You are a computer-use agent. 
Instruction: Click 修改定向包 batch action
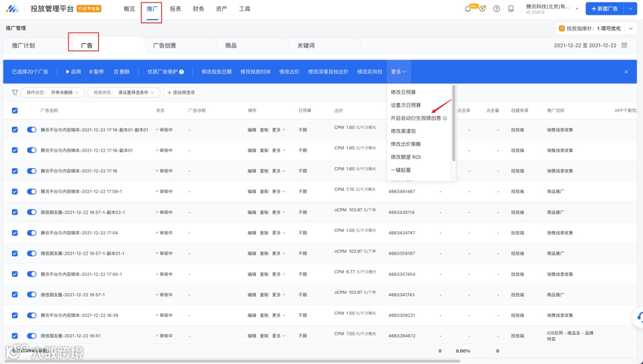tap(370, 71)
